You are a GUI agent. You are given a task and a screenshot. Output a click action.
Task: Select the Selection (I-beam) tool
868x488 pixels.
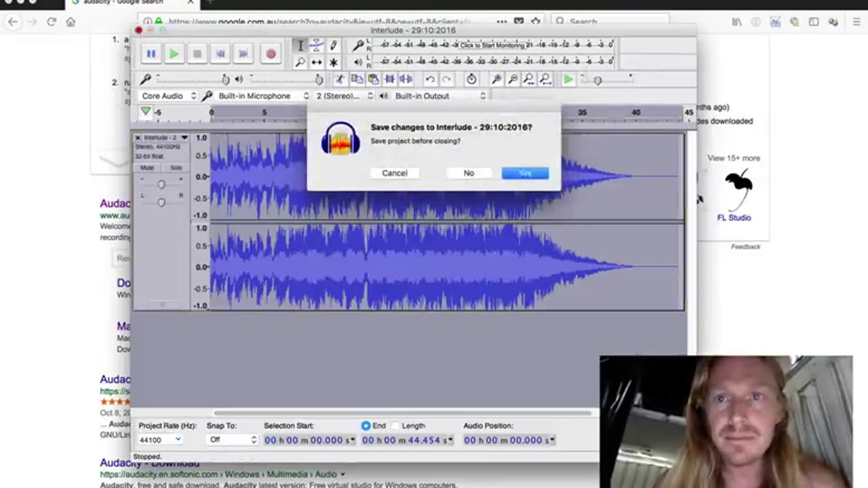[x=300, y=45]
